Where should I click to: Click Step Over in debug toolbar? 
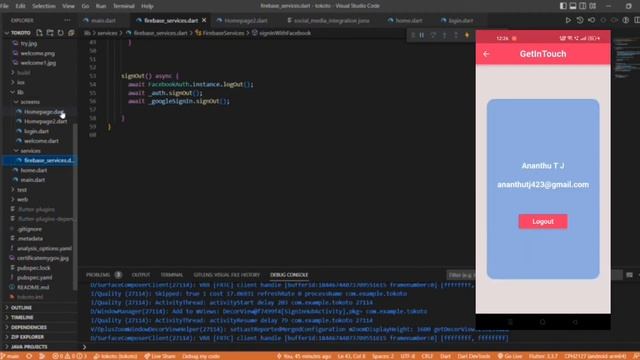click(433, 36)
